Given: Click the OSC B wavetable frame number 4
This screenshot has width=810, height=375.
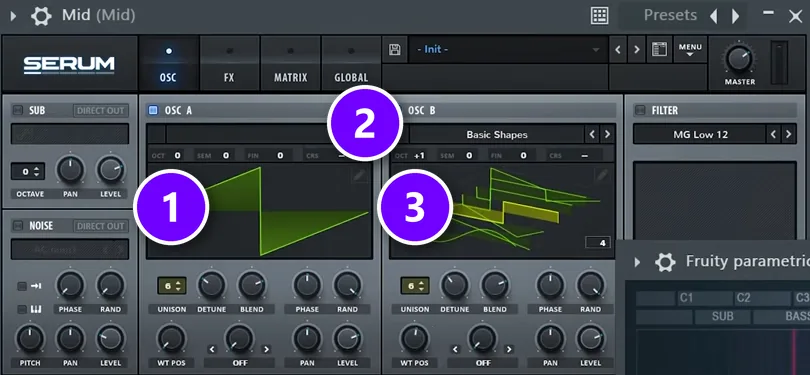Looking at the screenshot, I should point(598,242).
